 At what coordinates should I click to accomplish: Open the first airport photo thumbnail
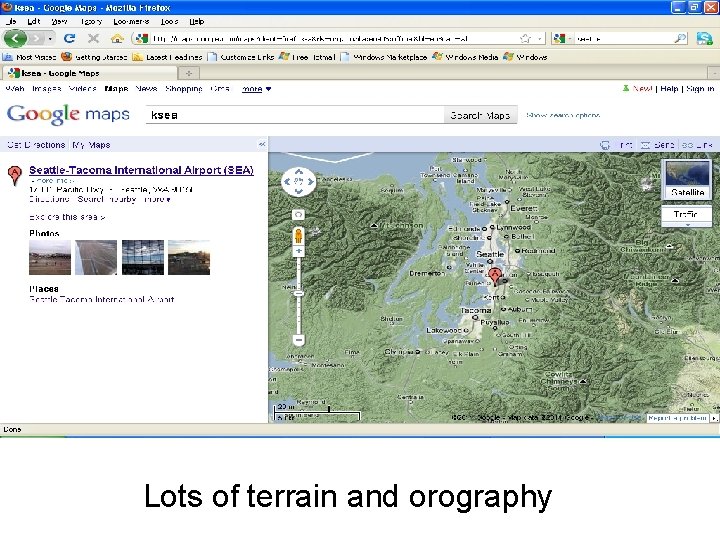[50, 257]
